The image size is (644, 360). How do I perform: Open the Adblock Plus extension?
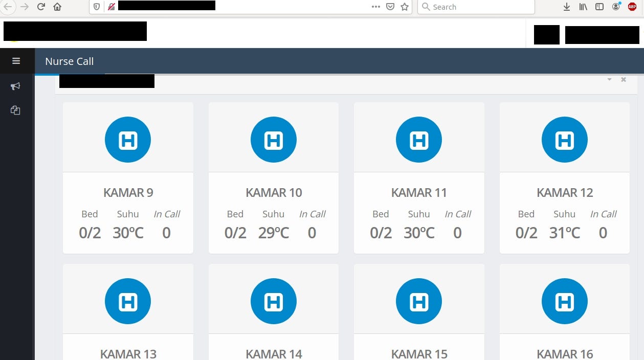pos(632,7)
